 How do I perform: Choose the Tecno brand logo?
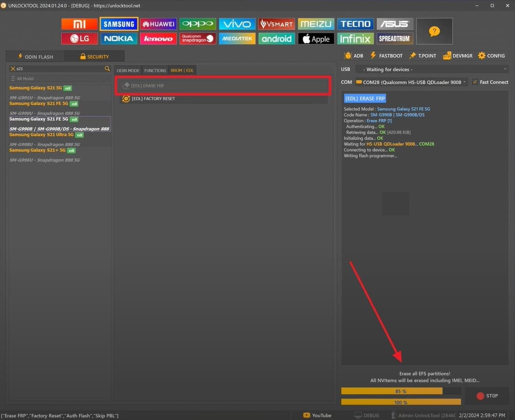click(355, 24)
